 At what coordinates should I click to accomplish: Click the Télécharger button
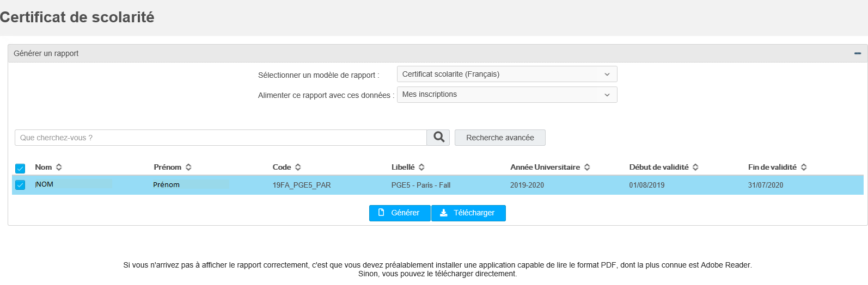pyautogui.click(x=468, y=213)
